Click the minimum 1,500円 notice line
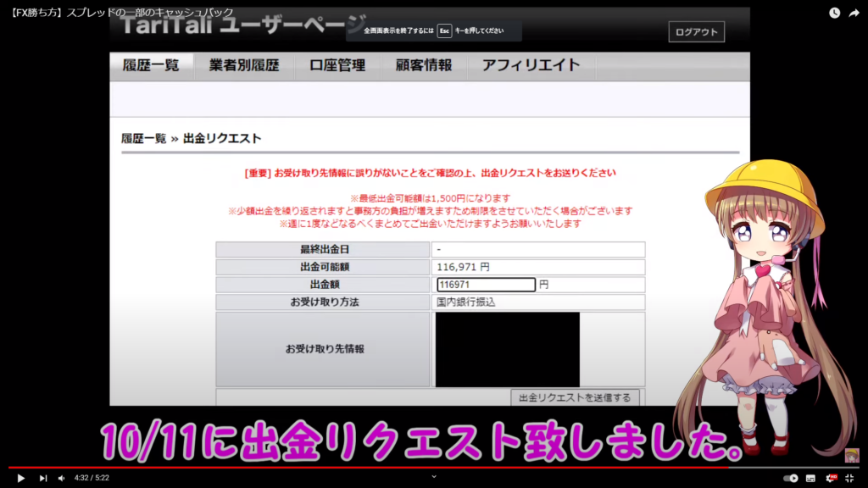 tap(430, 198)
